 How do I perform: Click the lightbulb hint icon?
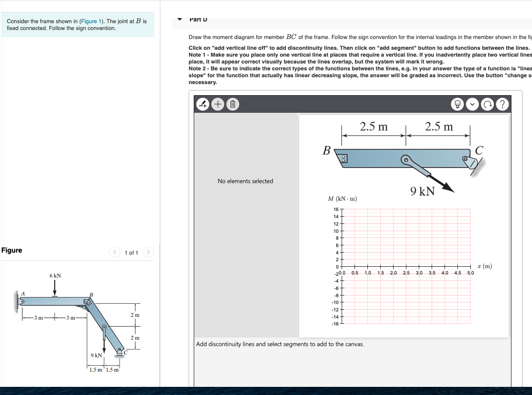(x=457, y=104)
